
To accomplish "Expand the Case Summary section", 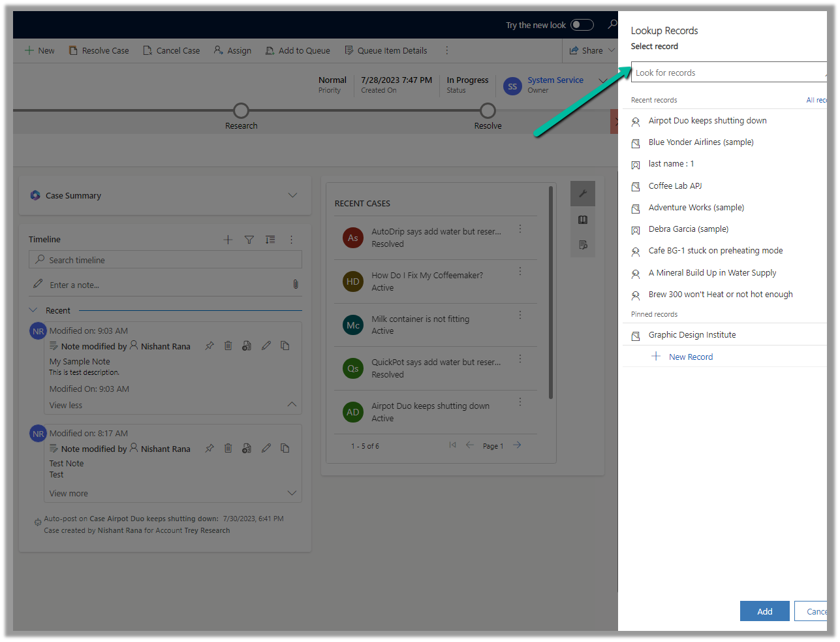I will [x=292, y=195].
